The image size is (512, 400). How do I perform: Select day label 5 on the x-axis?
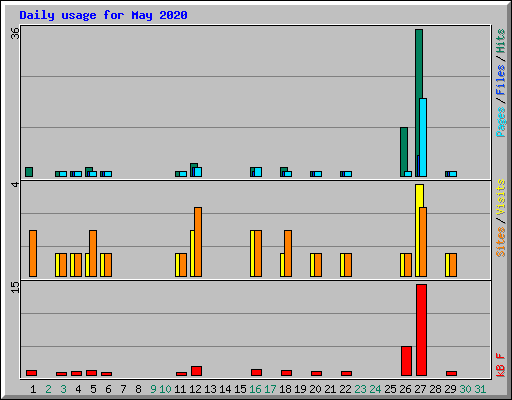93,389
